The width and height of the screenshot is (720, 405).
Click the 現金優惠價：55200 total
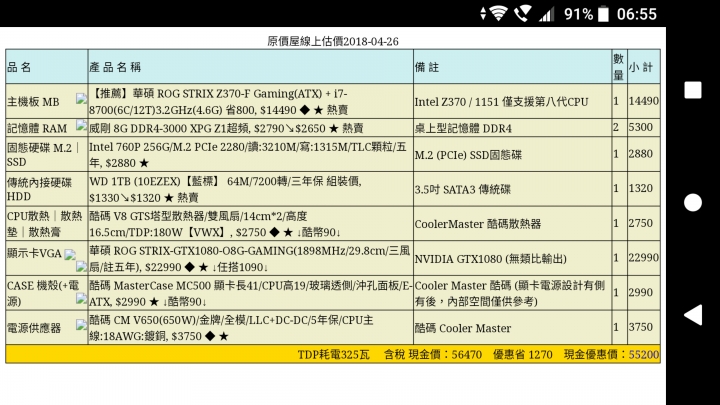(x=612, y=354)
